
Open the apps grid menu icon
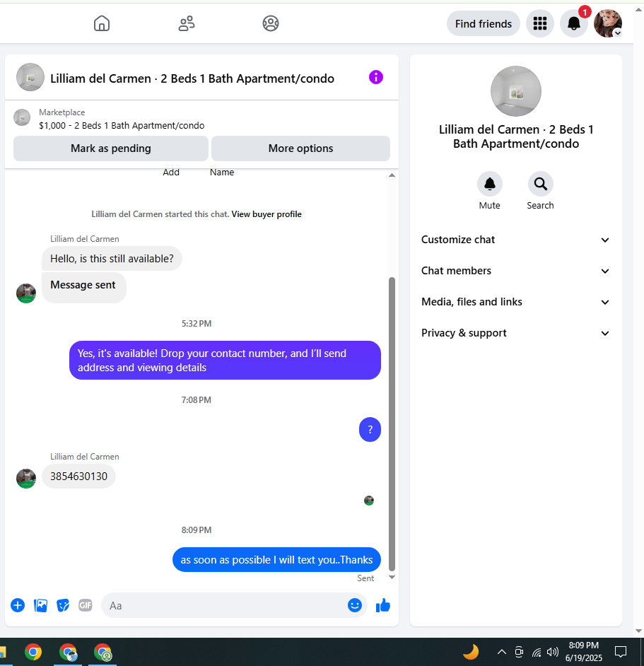540,23
